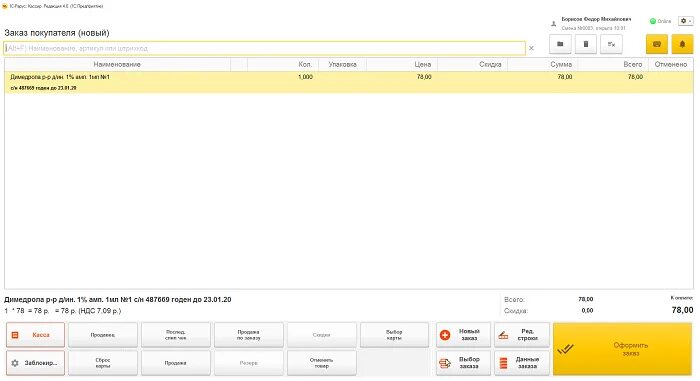Click the Наименование column header
Viewport: 700px width, 381px height.
pos(117,65)
